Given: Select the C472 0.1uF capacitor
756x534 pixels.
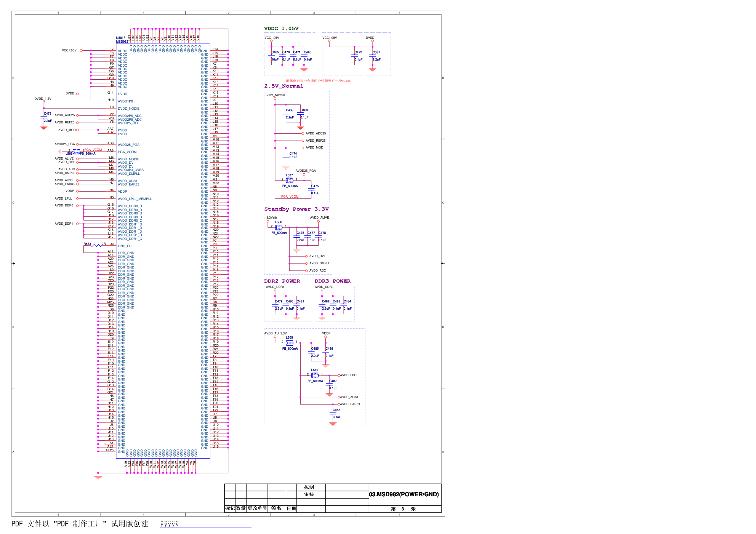Looking at the screenshot, I should [355, 56].
